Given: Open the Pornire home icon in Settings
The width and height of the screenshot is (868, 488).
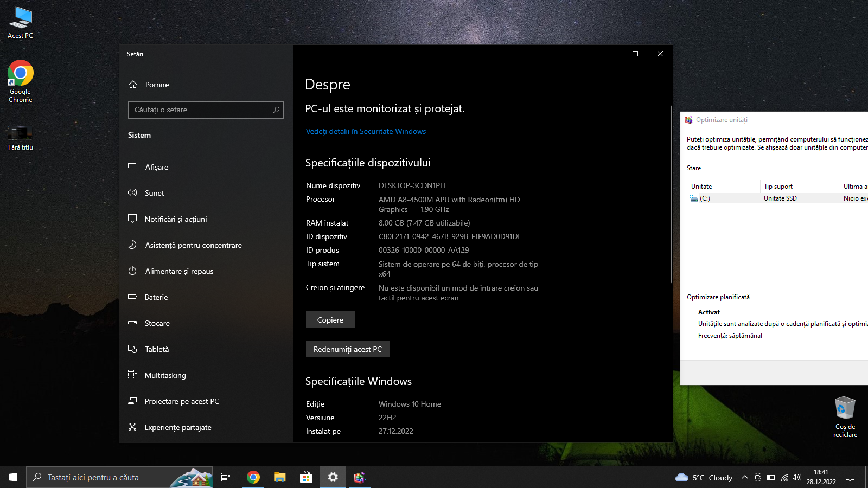Looking at the screenshot, I should (x=133, y=85).
